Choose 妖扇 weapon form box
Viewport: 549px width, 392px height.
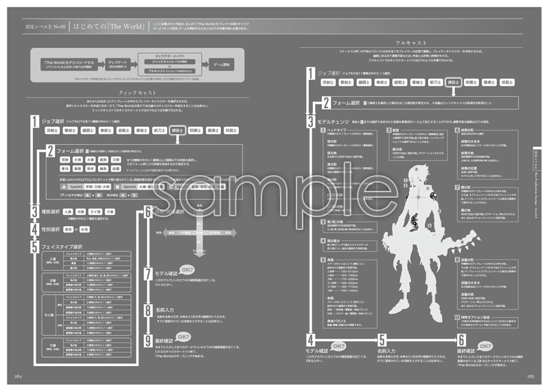116,168
